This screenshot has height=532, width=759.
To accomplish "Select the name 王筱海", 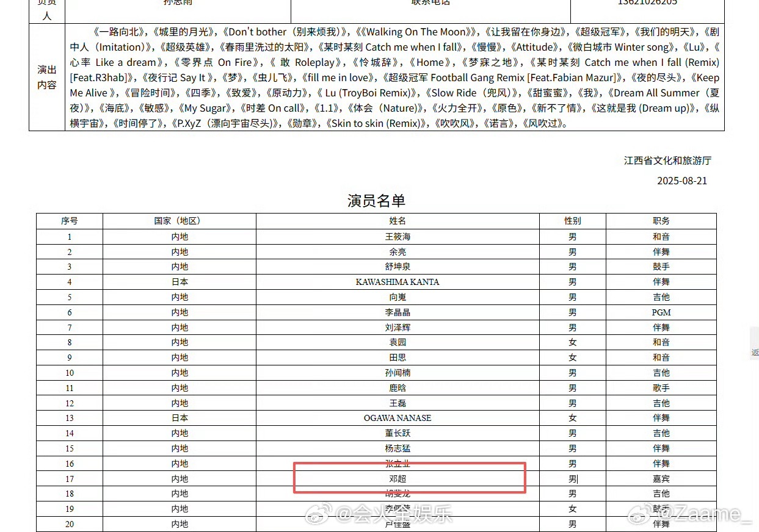I will point(398,237).
